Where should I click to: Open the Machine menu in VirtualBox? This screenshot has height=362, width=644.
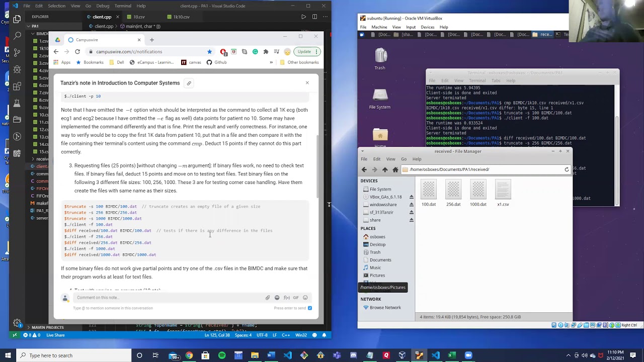pyautogui.click(x=379, y=27)
